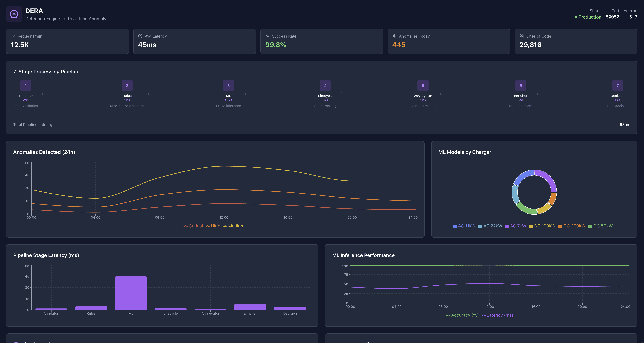Click the Success Rate pulse icon
The image size is (644, 343).
coord(267,36)
